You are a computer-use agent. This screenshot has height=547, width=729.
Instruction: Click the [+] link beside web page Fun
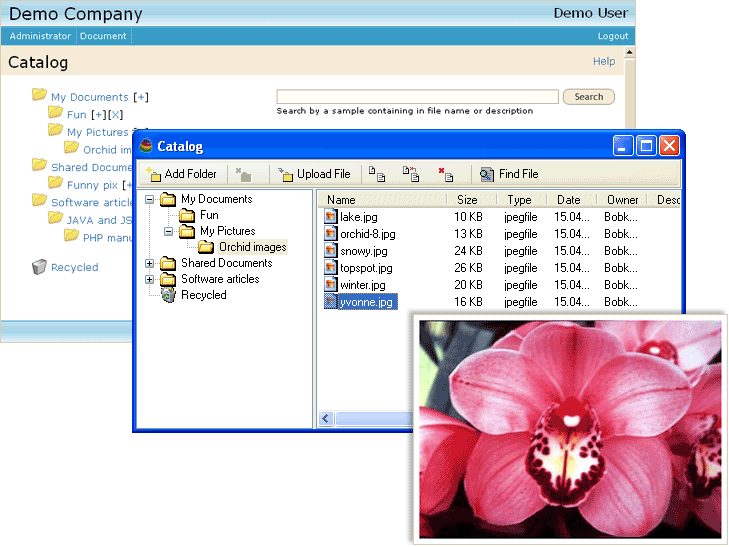[x=99, y=115]
